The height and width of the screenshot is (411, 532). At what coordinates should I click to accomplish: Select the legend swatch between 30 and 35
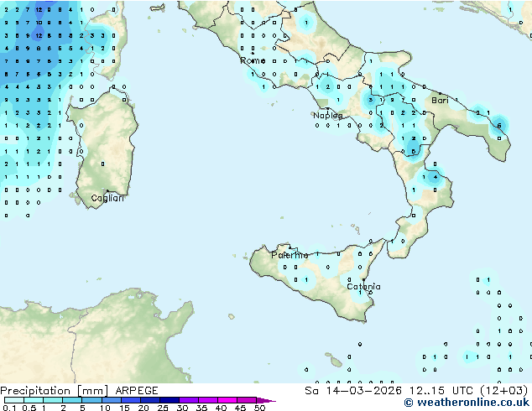[189, 400]
